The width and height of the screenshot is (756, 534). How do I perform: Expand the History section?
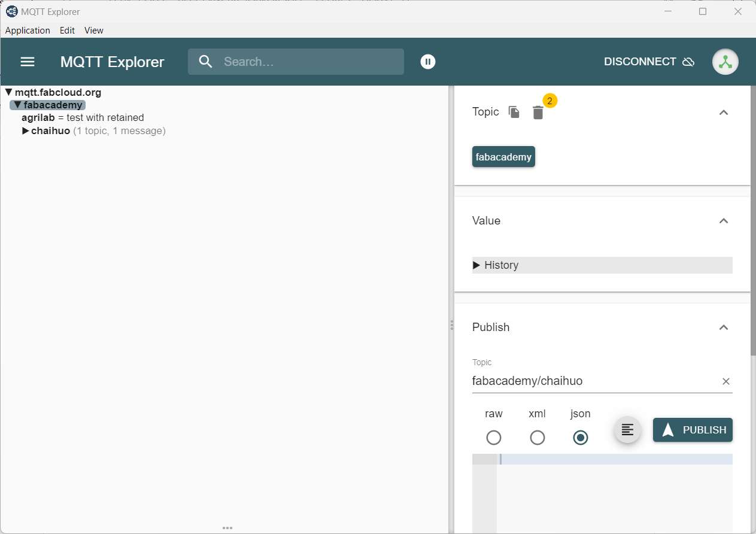(x=602, y=265)
